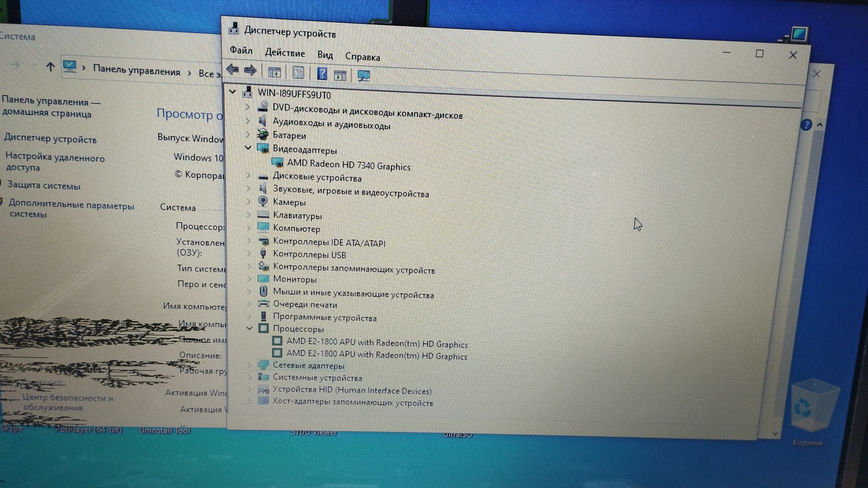
Task: Click the Защита системы link
Action: [x=43, y=185]
